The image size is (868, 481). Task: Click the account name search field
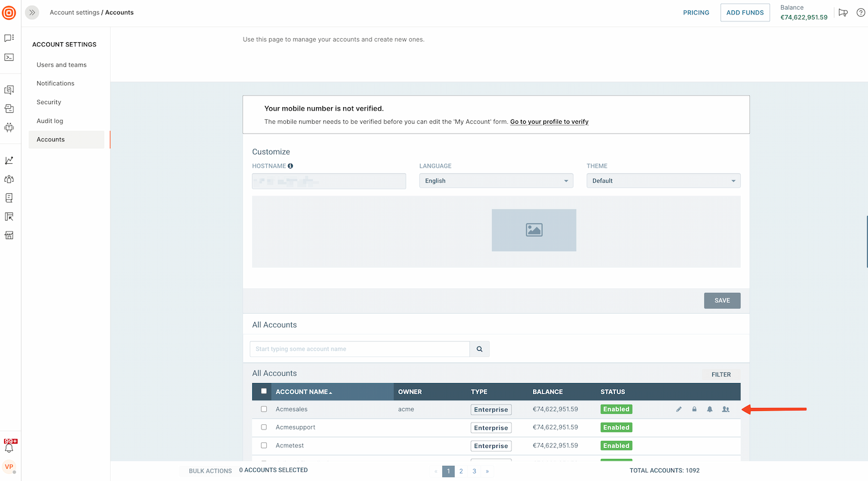pos(359,349)
